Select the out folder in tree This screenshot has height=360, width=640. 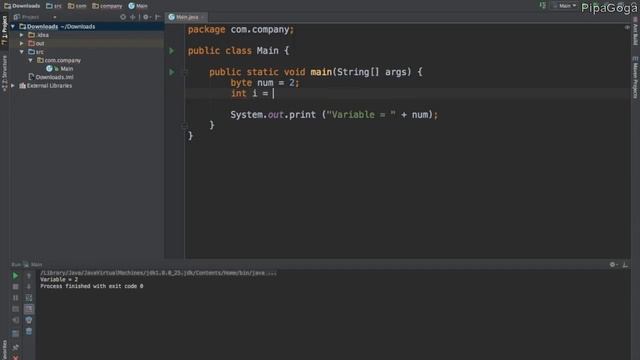pyautogui.click(x=36, y=43)
